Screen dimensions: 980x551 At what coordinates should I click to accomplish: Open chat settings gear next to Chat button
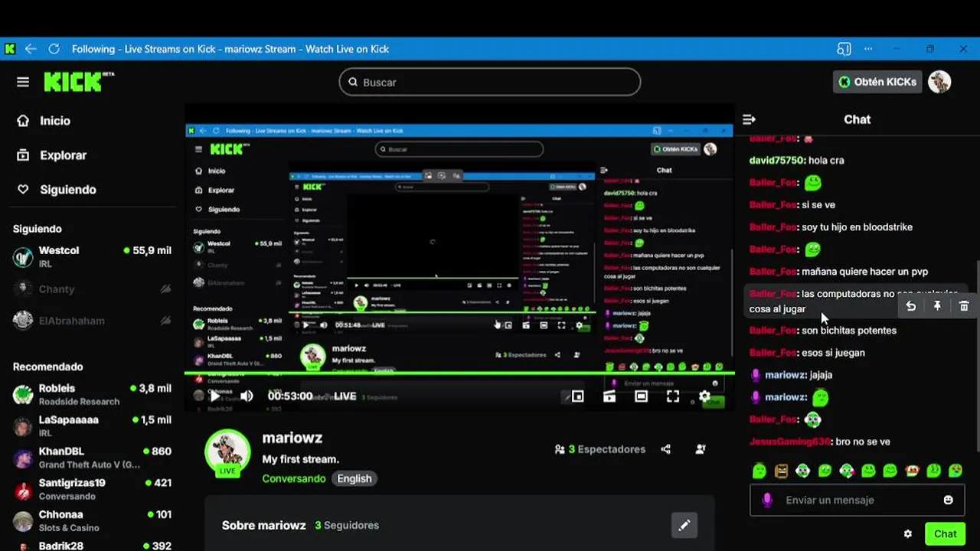pyautogui.click(x=908, y=534)
